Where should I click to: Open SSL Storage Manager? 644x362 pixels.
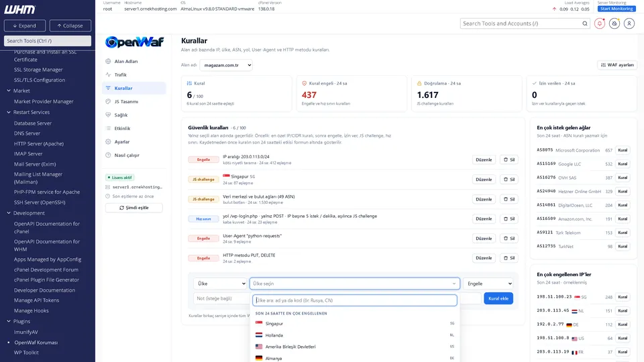click(38, 70)
